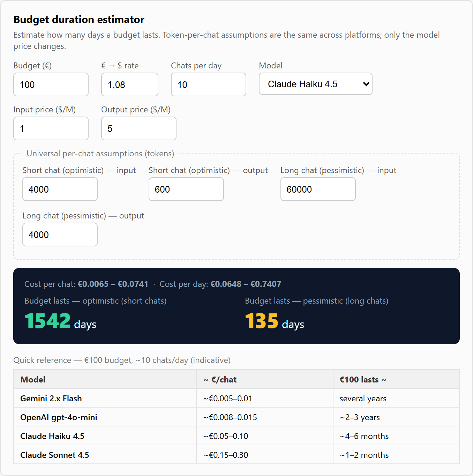Click the Budget (€) input field
473x476 pixels.
tap(51, 84)
